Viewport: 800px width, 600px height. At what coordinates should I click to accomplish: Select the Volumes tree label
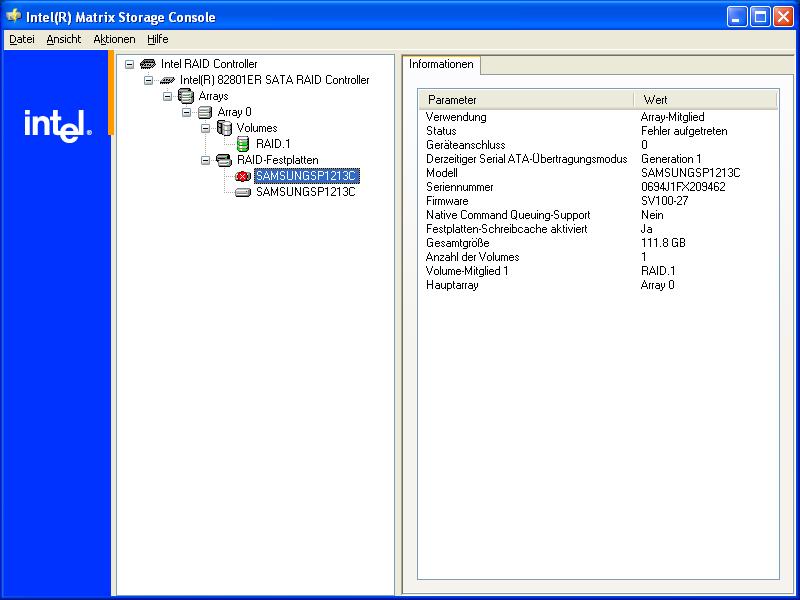pos(257,128)
